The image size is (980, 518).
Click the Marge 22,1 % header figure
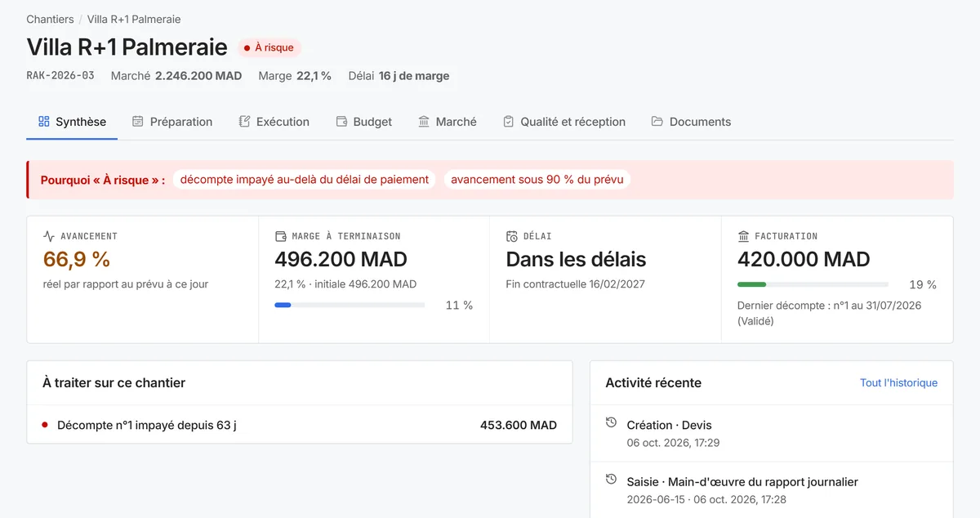295,75
